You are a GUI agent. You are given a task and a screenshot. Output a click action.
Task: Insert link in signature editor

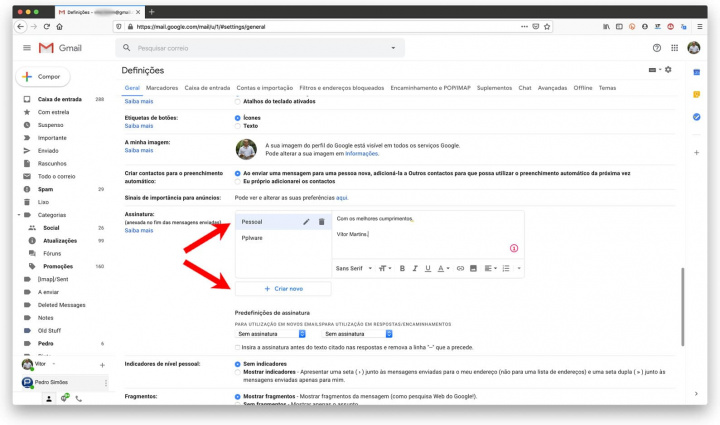pyautogui.click(x=460, y=268)
